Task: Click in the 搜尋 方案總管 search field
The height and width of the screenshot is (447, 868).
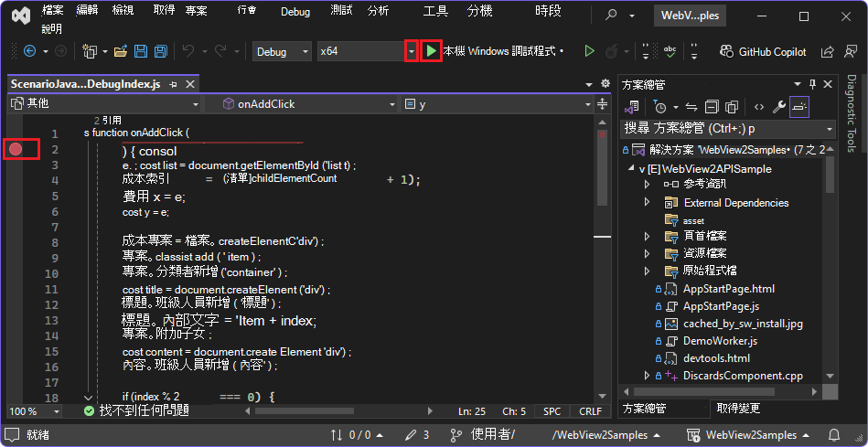Action: click(x=727, y=129)
